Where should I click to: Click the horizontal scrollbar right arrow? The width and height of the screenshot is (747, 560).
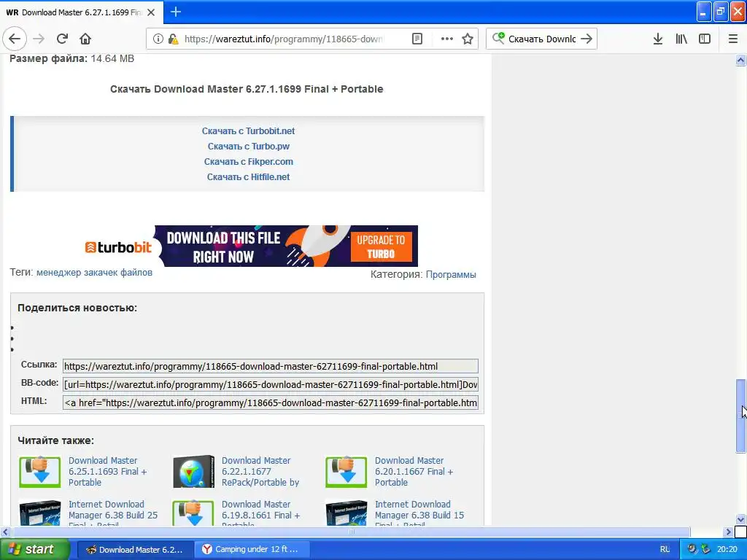tap(729, 532)
